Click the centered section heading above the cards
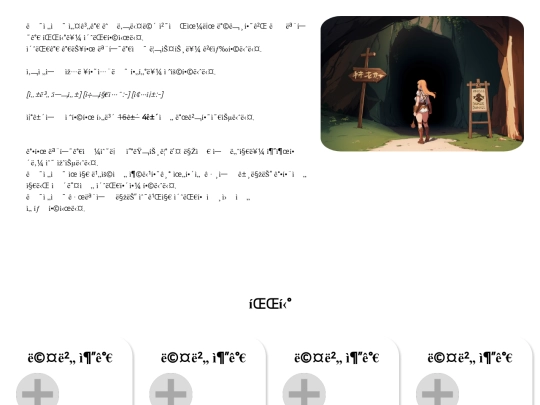This screenshot has width=540, height=405. coord(270,304)
